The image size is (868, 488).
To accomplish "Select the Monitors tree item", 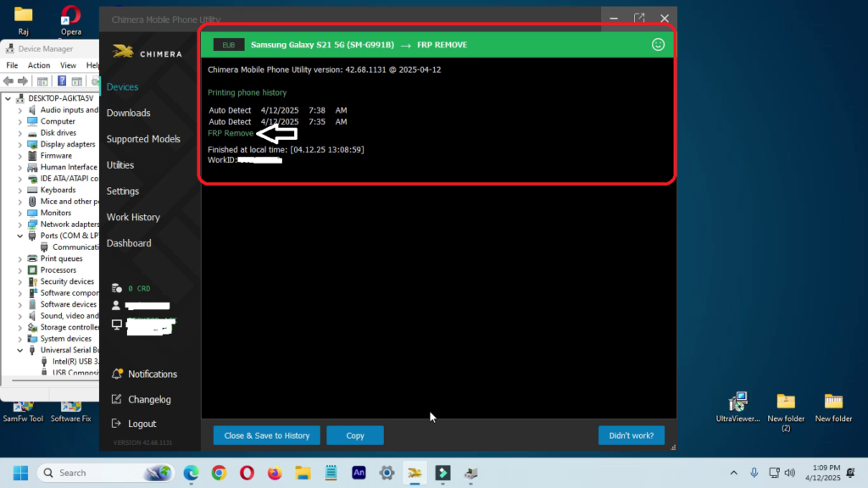I will [55, 213].
